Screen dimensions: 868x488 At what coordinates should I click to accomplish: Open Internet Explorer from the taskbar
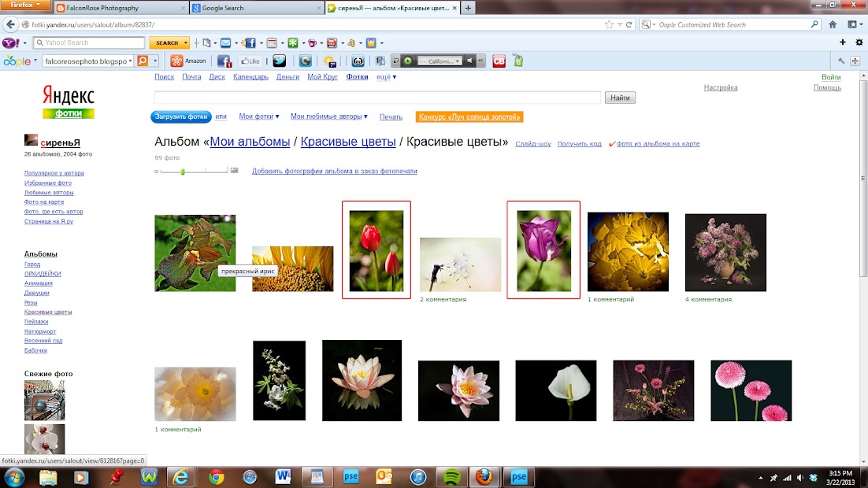click(x=181, y=477)
